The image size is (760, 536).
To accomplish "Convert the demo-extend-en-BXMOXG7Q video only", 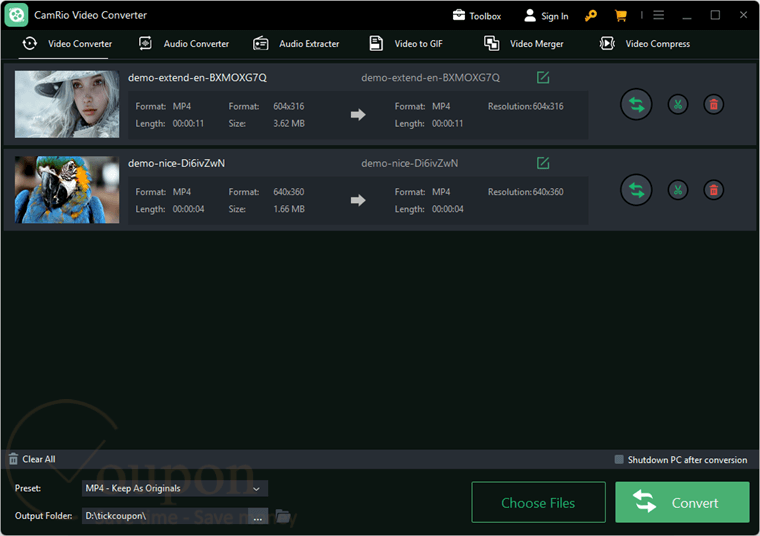I will [636, 104].
